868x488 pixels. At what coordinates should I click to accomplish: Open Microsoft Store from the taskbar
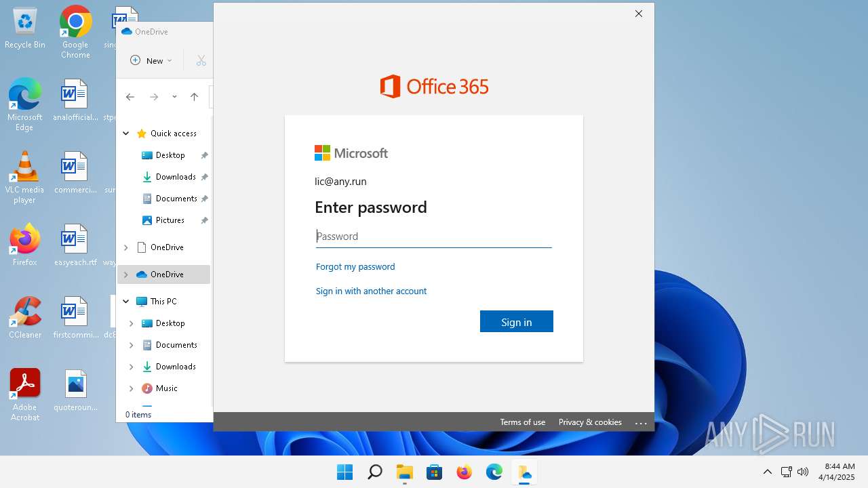[434, 472]
